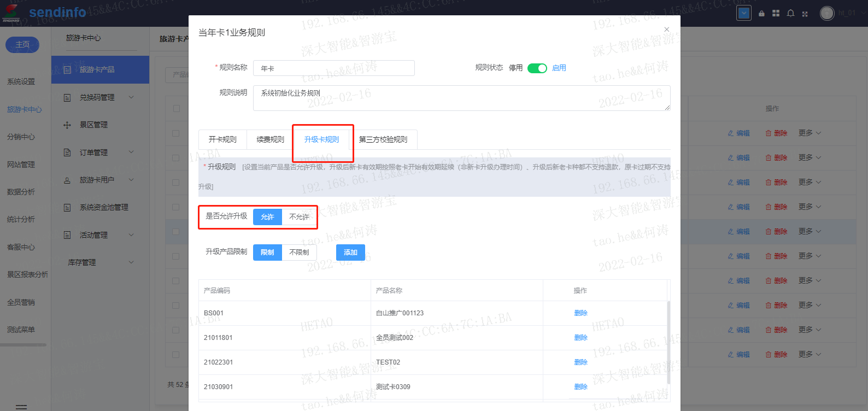868x411 pixels.
Task: Open 全员营销 in left navigation
Action: 21,302
